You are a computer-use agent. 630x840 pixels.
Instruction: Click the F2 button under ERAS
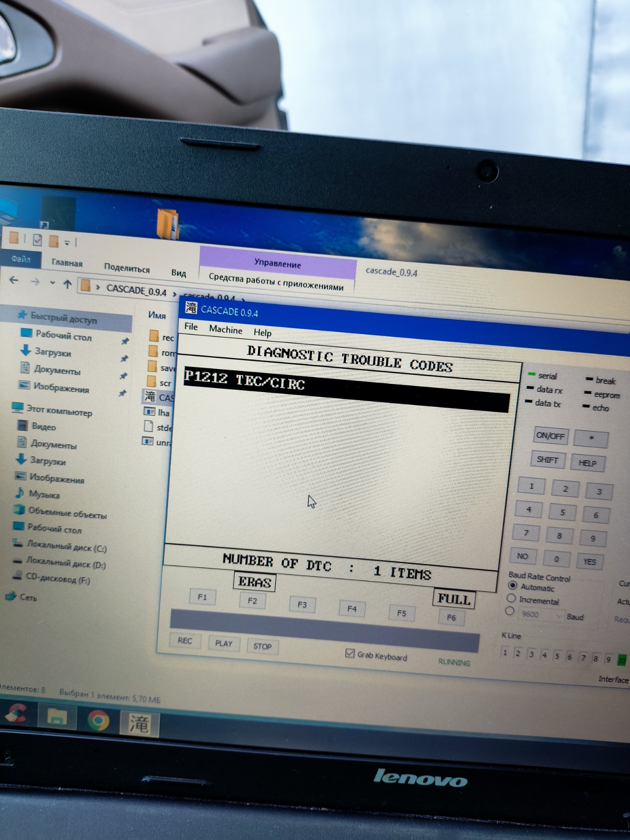click(x=252, y=600)
